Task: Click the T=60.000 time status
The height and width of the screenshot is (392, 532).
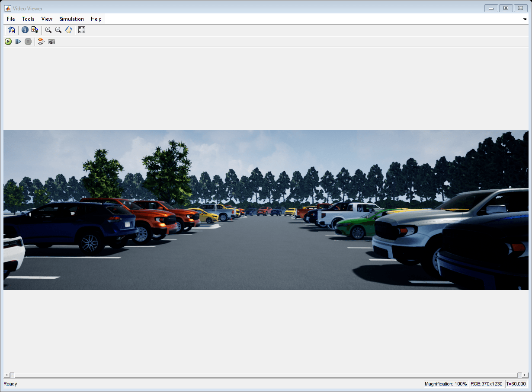Action: [516, 384]
